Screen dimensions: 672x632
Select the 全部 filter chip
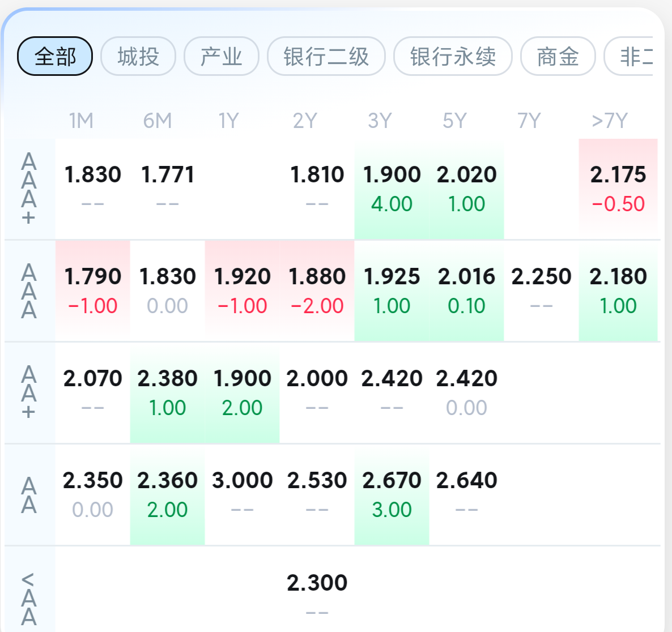(x=54, y=56)
